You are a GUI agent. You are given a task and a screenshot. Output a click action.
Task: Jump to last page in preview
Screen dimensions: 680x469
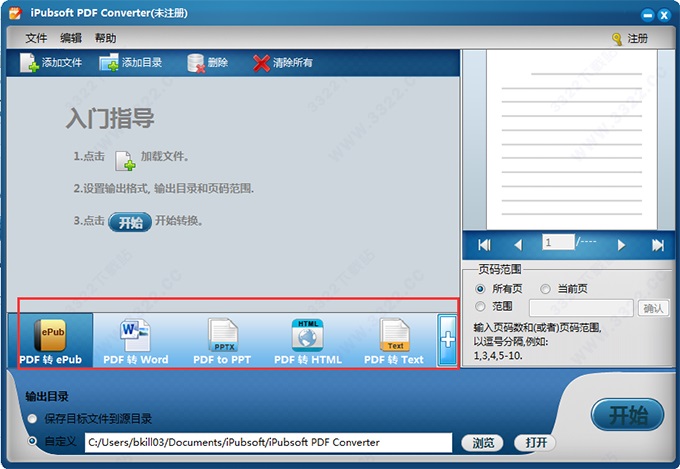tap(658, 245)
